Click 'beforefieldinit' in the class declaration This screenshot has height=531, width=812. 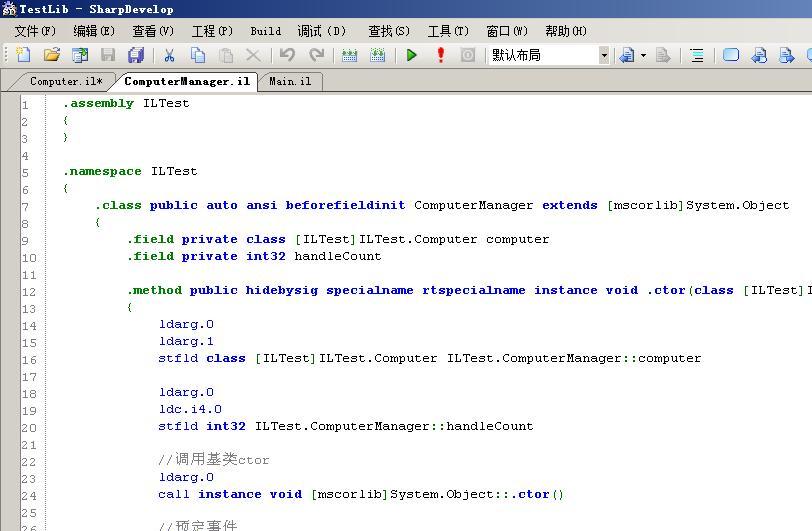[345, 205]
